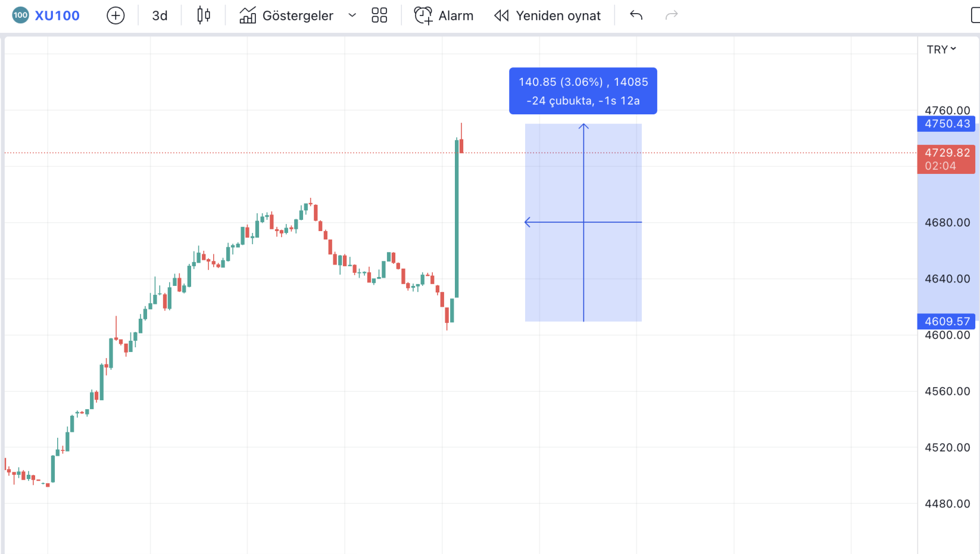Click the red 4729.82 current price label
The width and height of the screenshot is (980, 554).
pyautogui.click(x=947, y=159)
